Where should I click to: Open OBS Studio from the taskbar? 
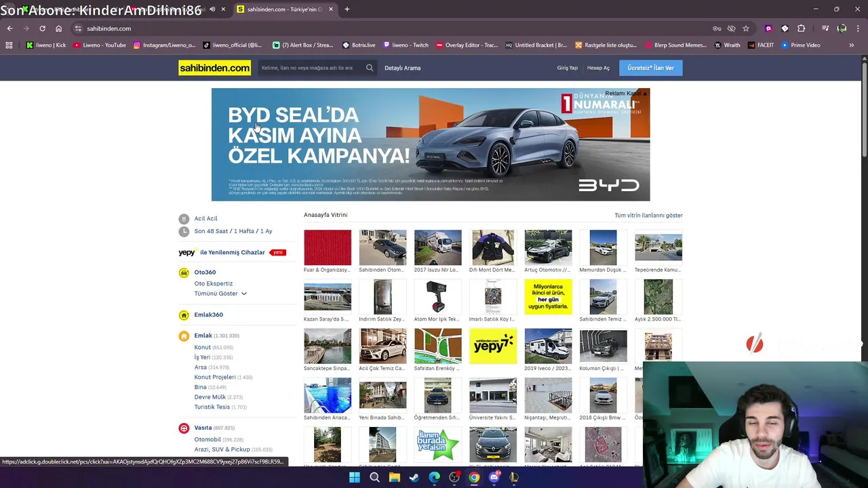(454, 477)
